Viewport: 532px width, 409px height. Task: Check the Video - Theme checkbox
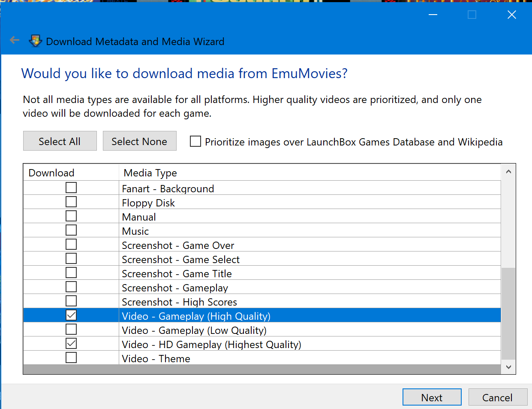pyautogui.click(x=71, y=358)
